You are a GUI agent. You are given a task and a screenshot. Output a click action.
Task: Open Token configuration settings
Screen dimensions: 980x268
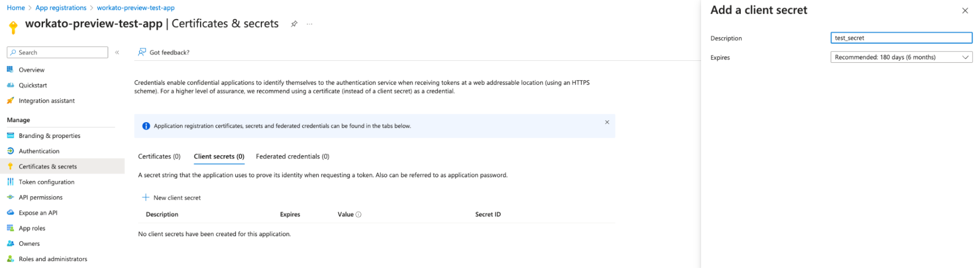pos(47,182)
